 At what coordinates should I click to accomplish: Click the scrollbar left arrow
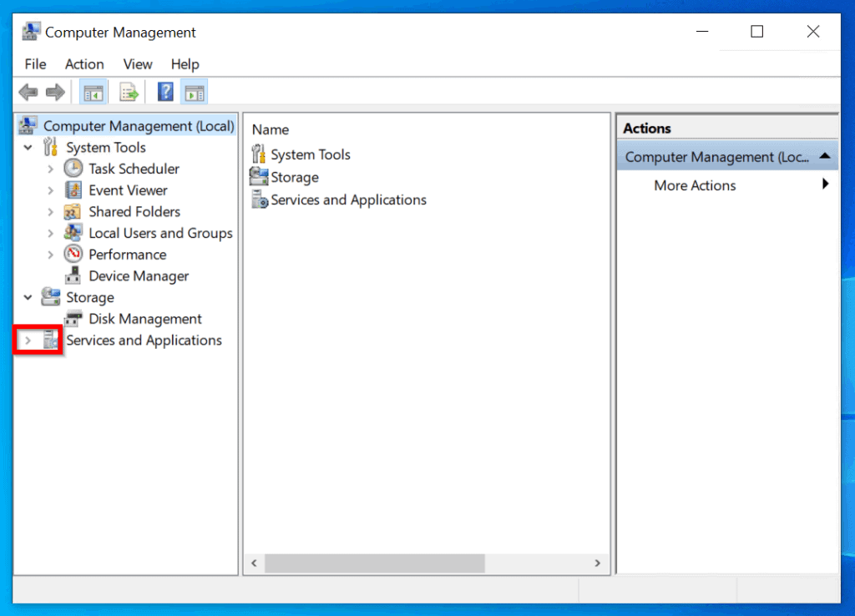pos(254,563)
